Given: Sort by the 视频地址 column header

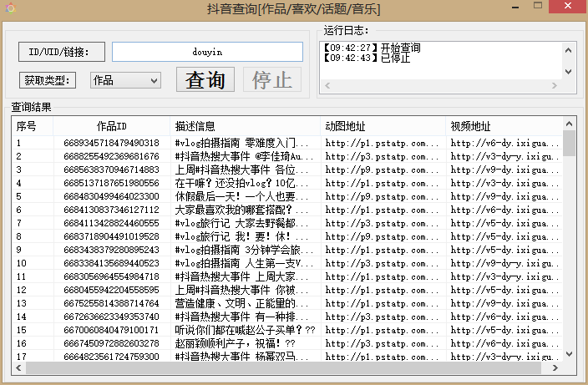Looking at the screenshot, I should [x=504, y=126].
